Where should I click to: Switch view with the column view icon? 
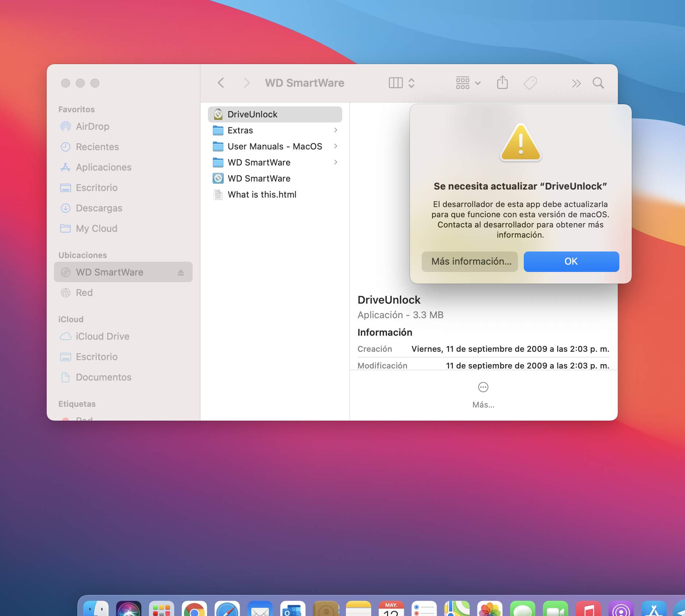(396, 83)
